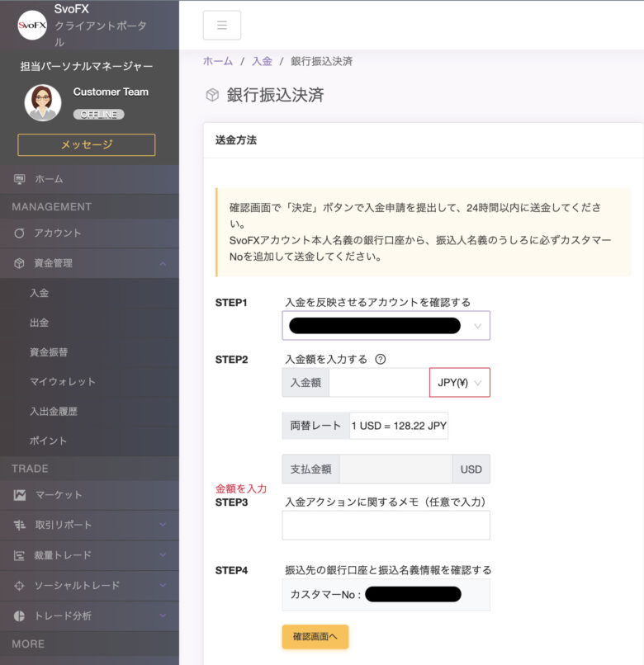Open the STEP1 account selection dropdown

[386, 326]
